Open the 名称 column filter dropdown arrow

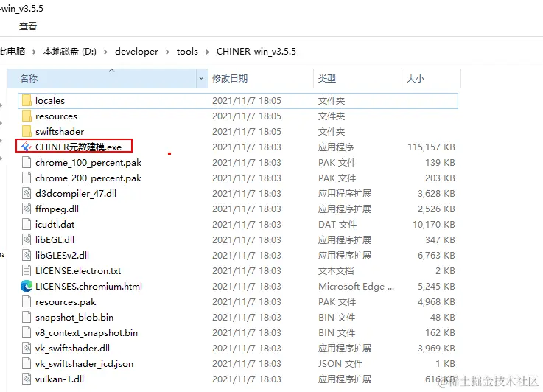202,78
